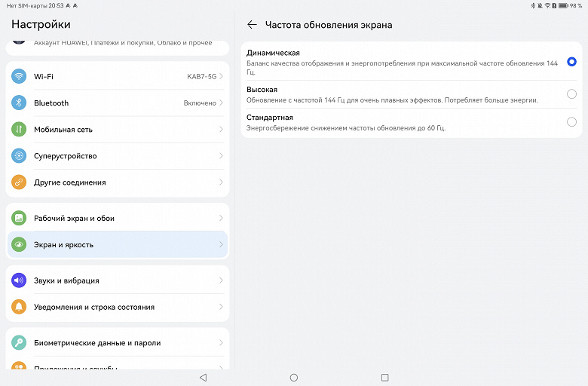Tap the Уведомления bell icon
The width and height of the screenshot is (588, 386).
coord(19,307)
